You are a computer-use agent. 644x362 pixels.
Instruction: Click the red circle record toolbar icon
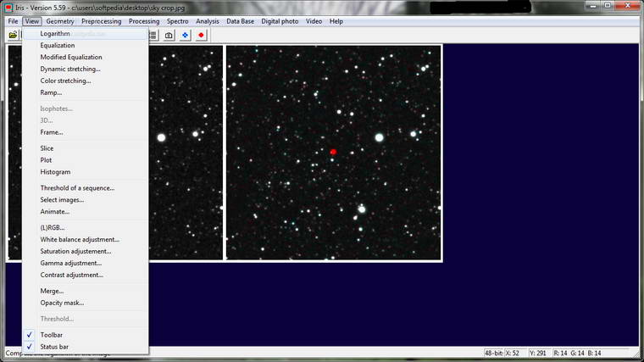pos(201,36)
